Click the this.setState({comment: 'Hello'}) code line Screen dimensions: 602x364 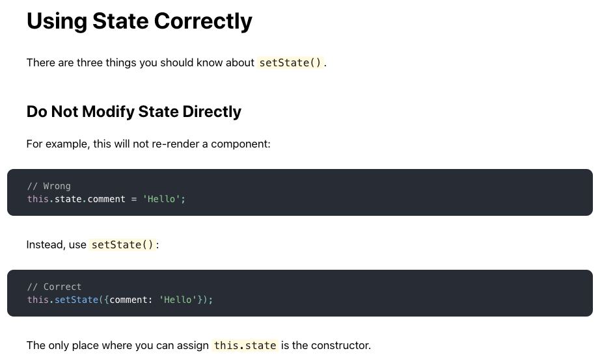point(120,300)
